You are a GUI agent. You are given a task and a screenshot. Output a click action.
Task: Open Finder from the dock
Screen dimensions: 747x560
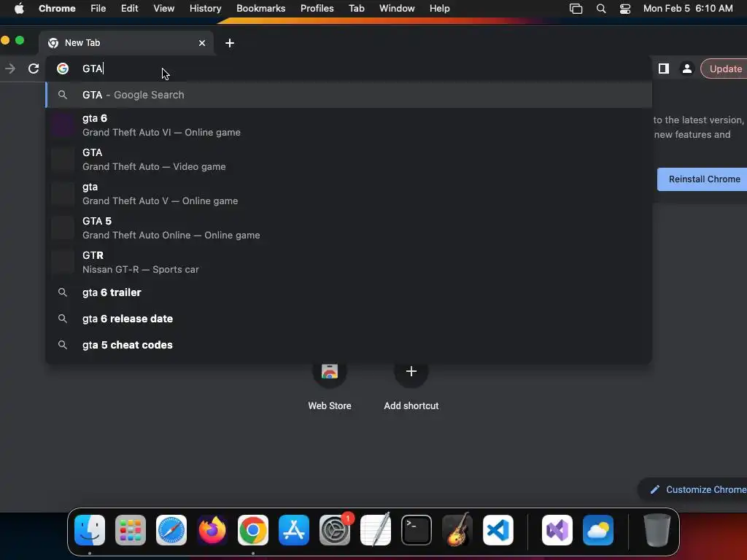[x=90, y=530]
